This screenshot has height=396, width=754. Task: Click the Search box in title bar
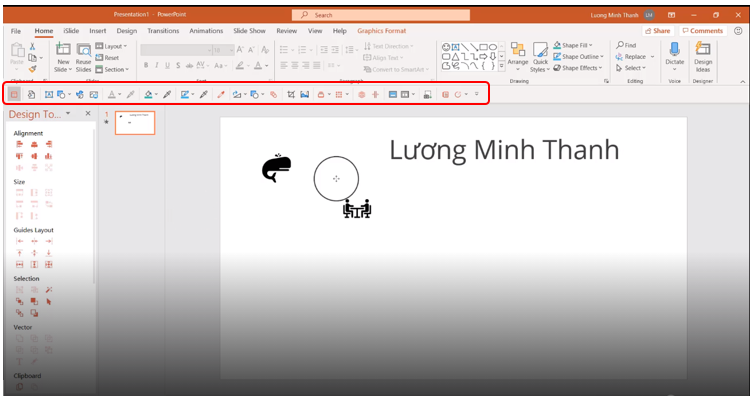[x=381, y=15]
